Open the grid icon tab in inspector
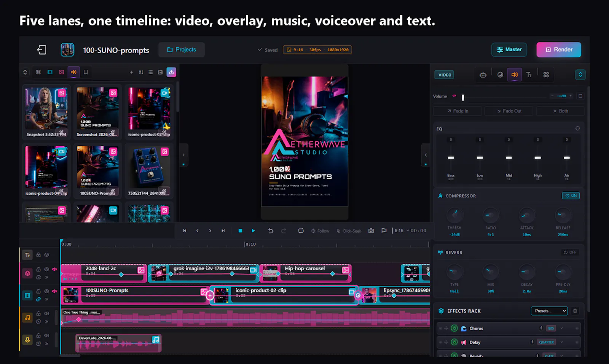 coord(546,75)
